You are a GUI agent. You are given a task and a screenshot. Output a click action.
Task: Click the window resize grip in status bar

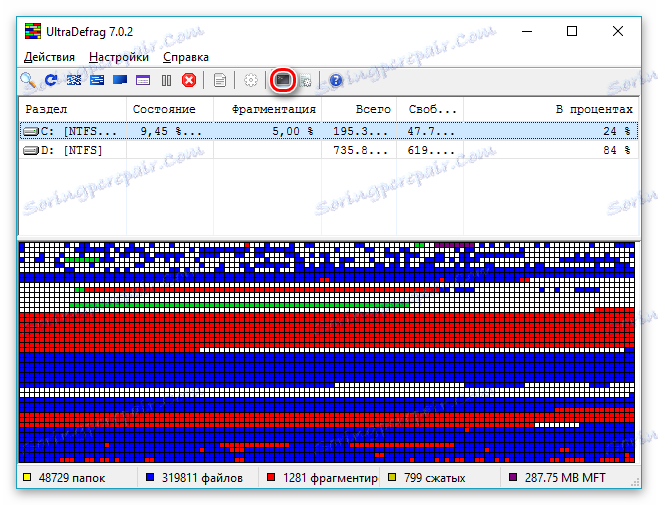[635, 482]
